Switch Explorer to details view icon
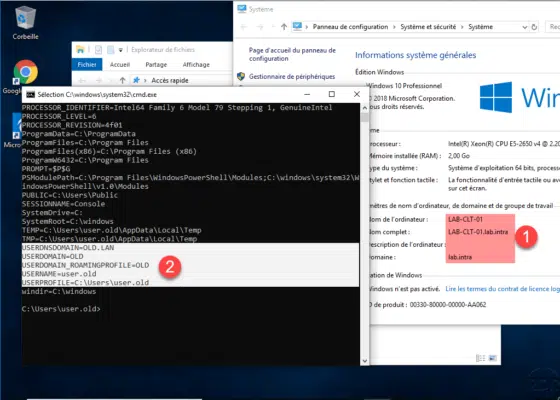 (481, 358)
